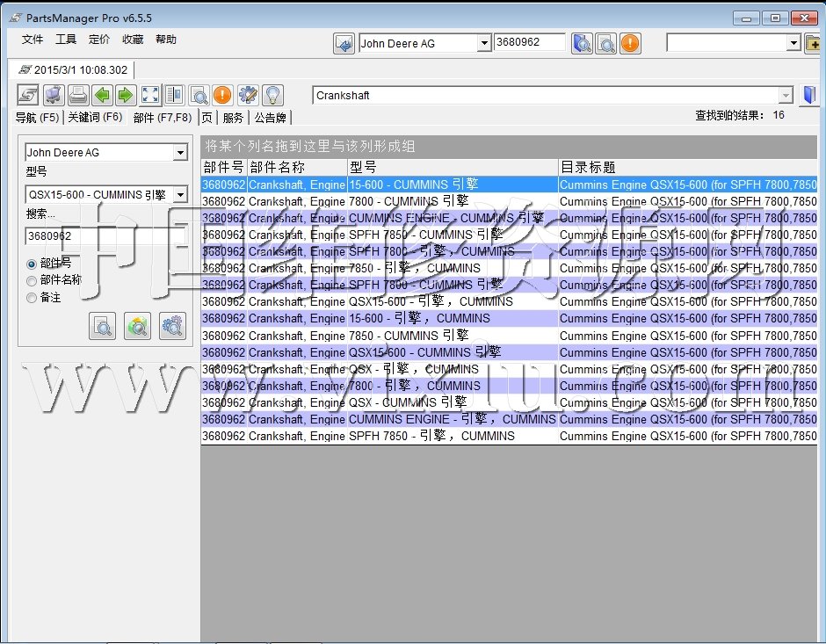The image size is (826, 644).
Task: Click the document search button in left panel
Action: pyautogui.click(x=103, y=326)
